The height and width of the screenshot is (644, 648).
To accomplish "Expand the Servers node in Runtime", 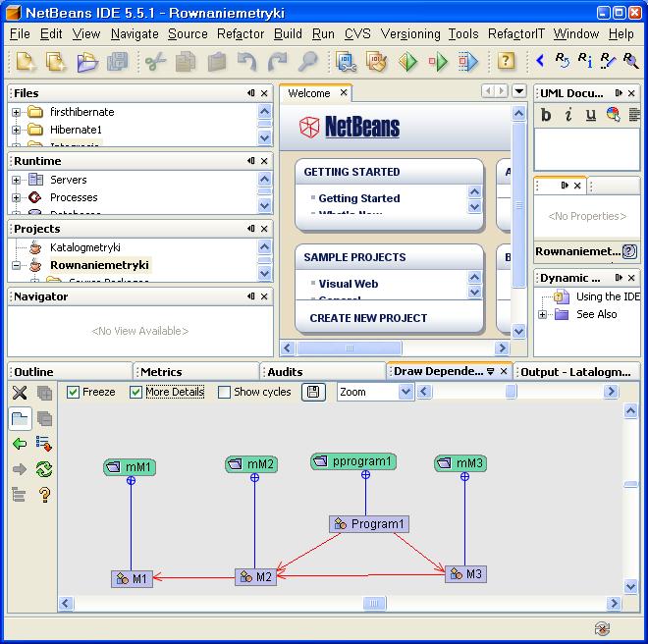I will click(16, 180).
